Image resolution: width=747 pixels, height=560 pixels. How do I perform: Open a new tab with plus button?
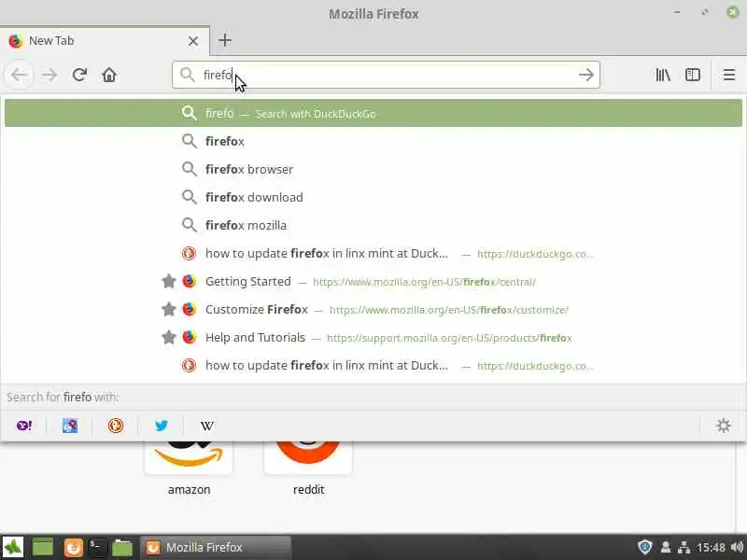225,40
